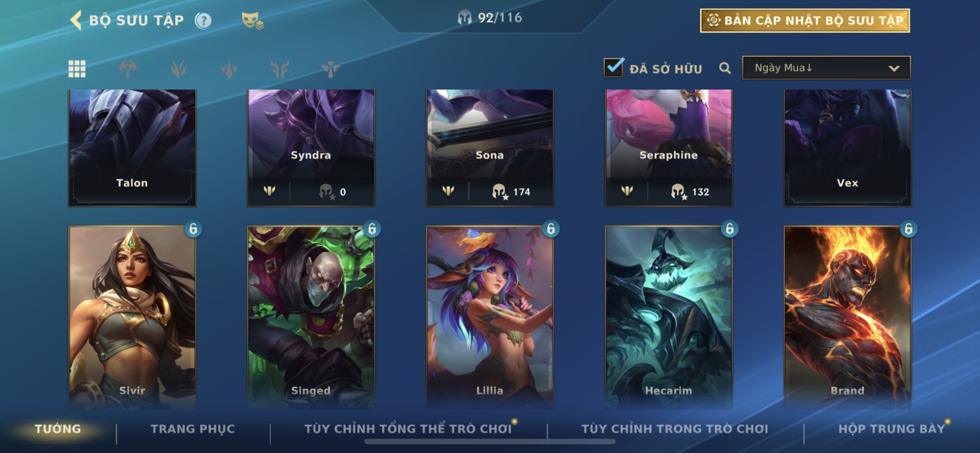This screenshot has height=453, width=980.
Task: Open champion search with the magnifier icon
Action: click(725, 68)
